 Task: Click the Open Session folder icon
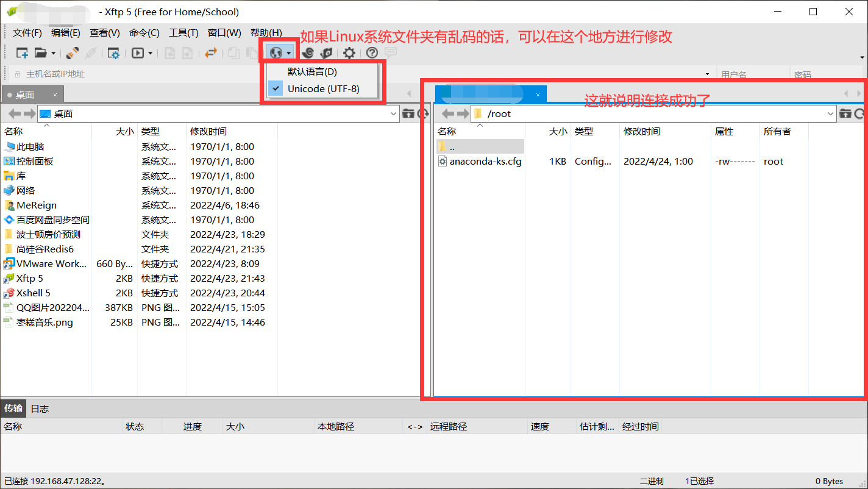click(40, 53)
